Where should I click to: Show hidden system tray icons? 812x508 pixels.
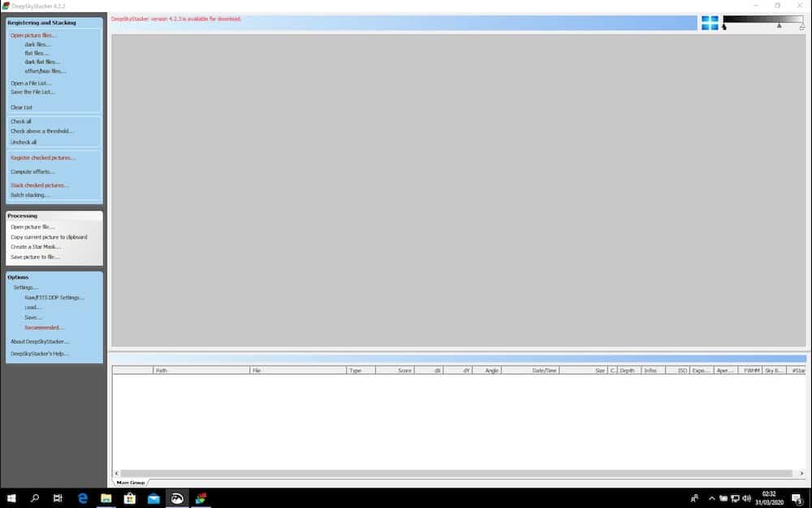pos(711,499)
